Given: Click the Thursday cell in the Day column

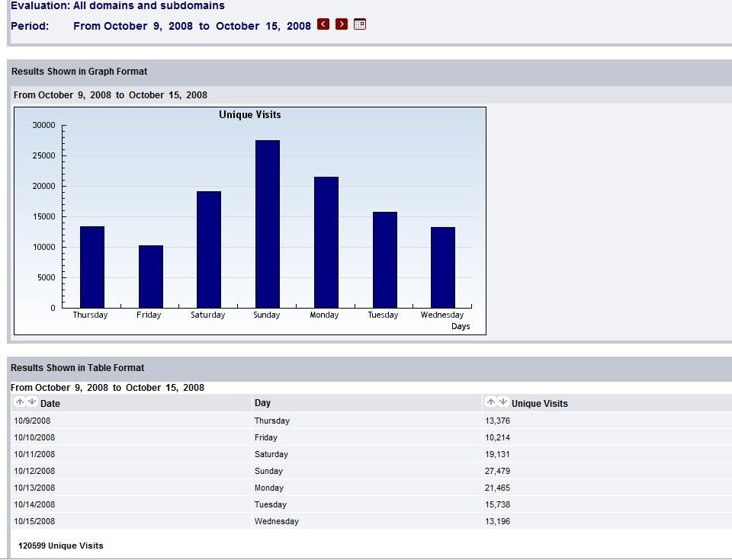Looking at the screenshot, I should [x=272, y=421].
